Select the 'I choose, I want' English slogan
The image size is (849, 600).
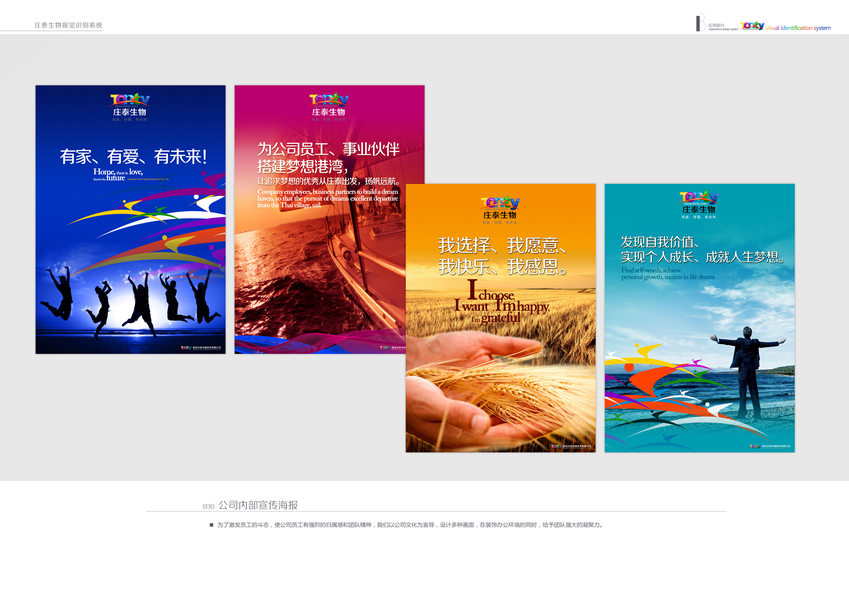coord(501,302)
